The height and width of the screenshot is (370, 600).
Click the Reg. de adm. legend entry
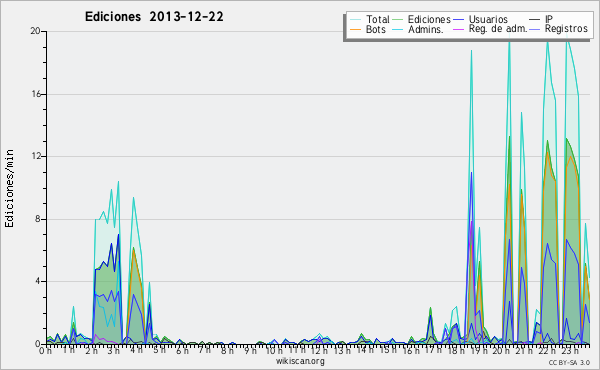click(x=498, y=29)
